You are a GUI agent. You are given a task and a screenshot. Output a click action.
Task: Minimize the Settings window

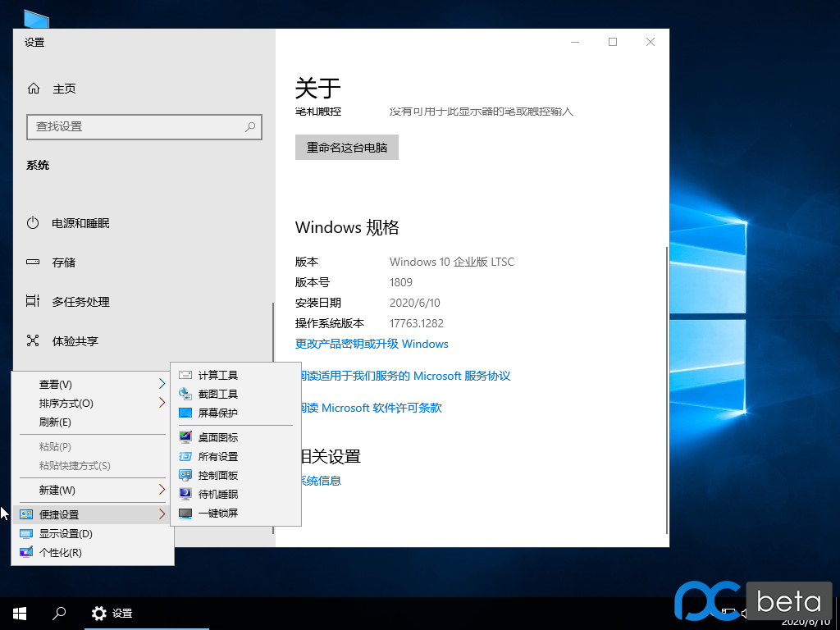tap(575, 42)
